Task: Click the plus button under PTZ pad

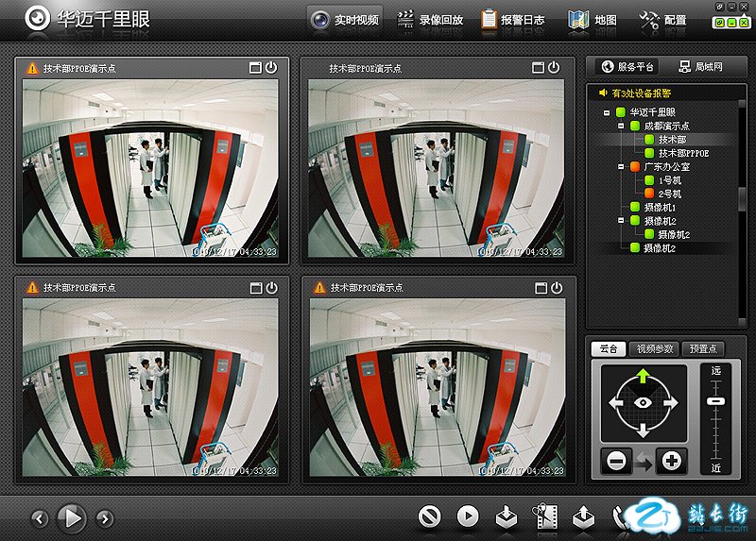Action: pyautogui.click(x=671, y=462)
